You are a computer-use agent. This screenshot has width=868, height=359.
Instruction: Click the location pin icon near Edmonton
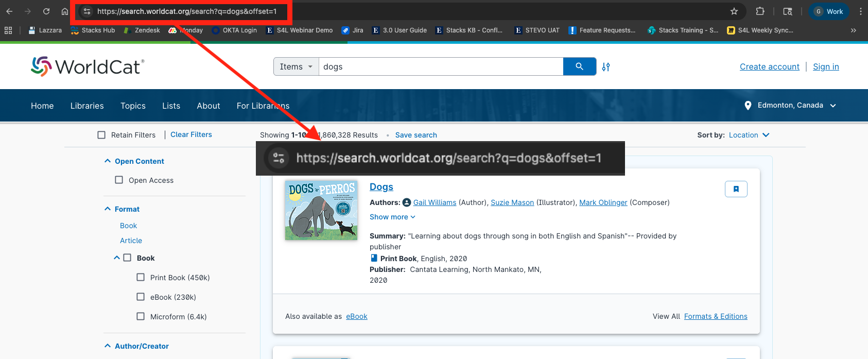coord(748,106)
